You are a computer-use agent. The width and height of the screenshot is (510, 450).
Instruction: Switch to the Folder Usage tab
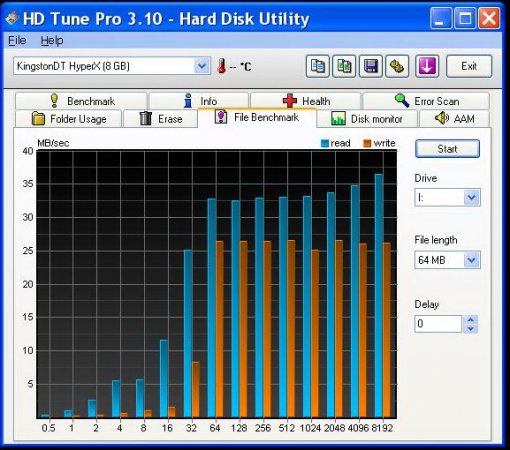68,119
